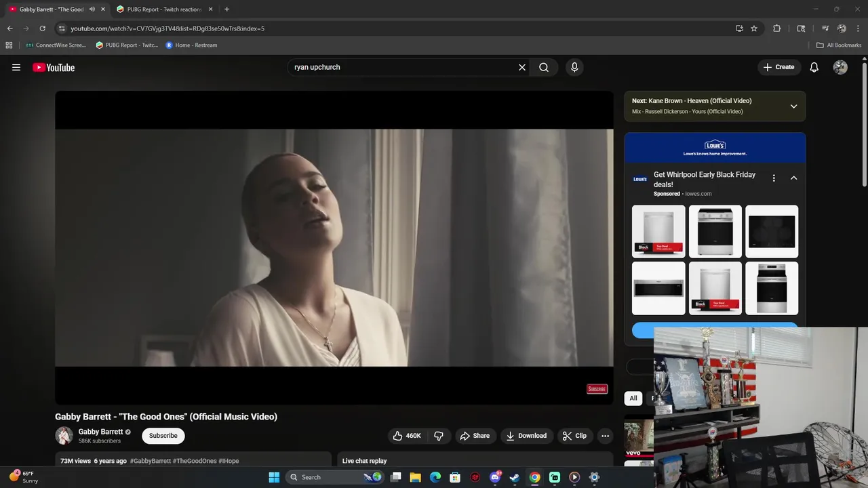Image resolution: width=868 pixels, height=488 pixels.
Task: Open File Explorer from taskbar
Action: click(x=415, y=477)
